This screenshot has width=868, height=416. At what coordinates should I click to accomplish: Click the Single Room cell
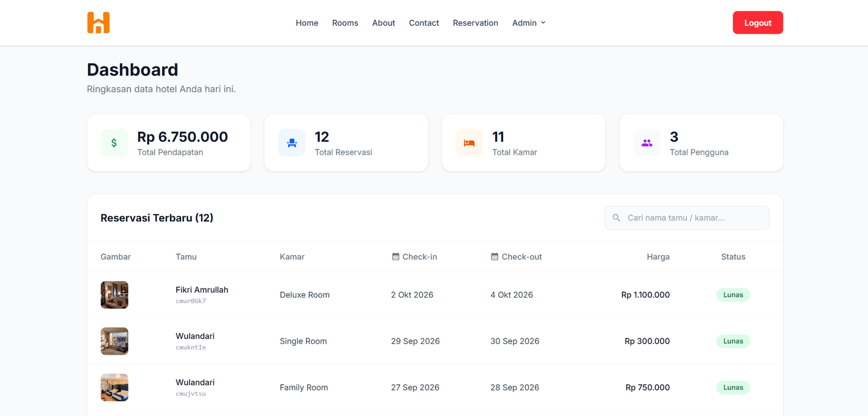[303, 341]
